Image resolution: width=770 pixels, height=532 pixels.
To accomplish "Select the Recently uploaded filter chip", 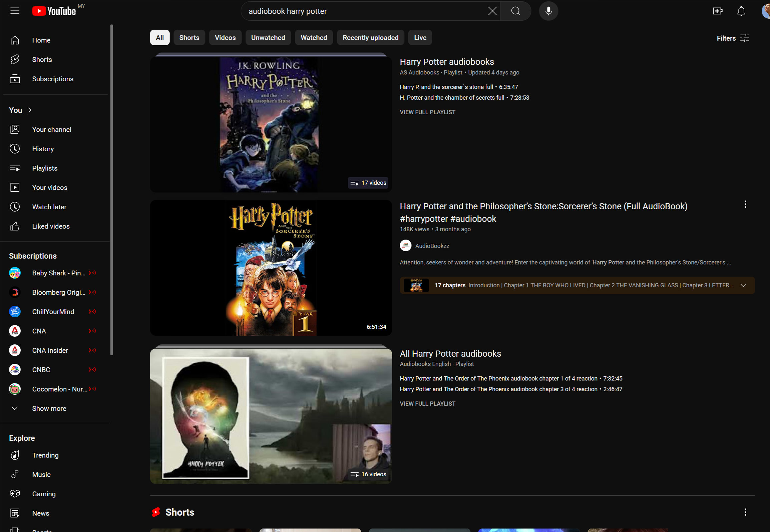I will coord(370,38).
